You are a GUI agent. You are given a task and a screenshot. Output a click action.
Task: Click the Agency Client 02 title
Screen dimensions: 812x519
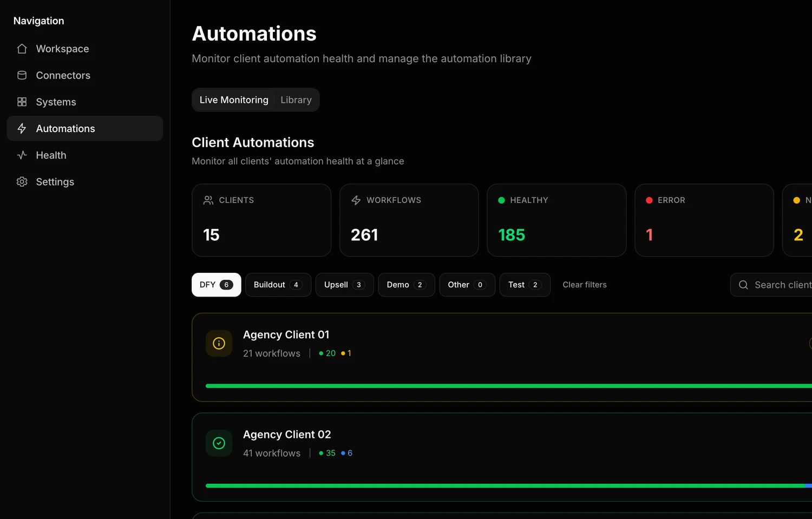pos(287,435)
